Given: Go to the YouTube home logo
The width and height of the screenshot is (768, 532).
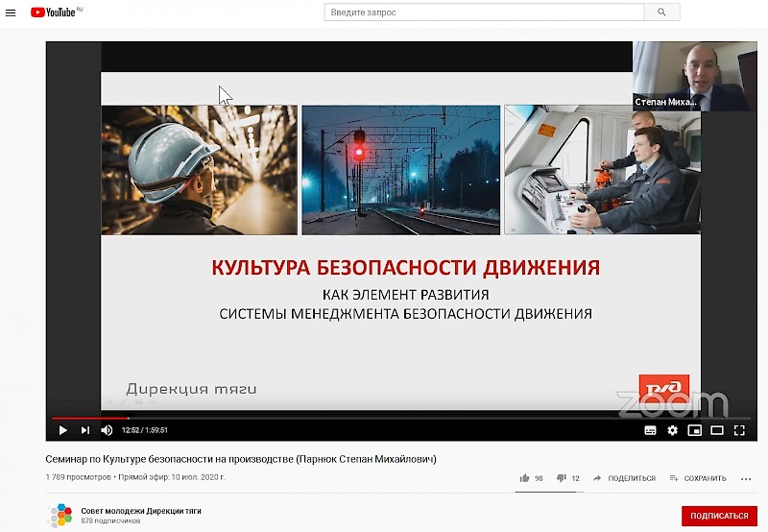Looking at the screenshot, I should pos(56,12).
